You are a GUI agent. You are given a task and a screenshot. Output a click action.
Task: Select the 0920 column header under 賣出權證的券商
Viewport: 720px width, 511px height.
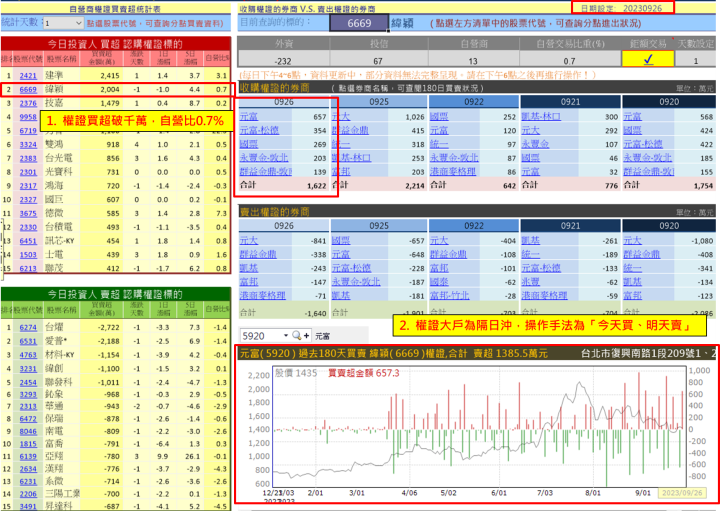[x=669, y=226]
